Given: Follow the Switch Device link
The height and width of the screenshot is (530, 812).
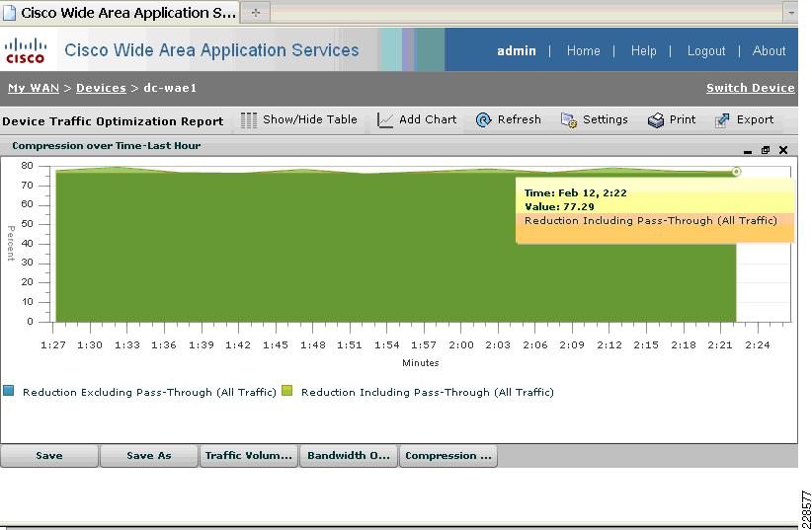Looking at the screenshot, I should coord(751,88).
